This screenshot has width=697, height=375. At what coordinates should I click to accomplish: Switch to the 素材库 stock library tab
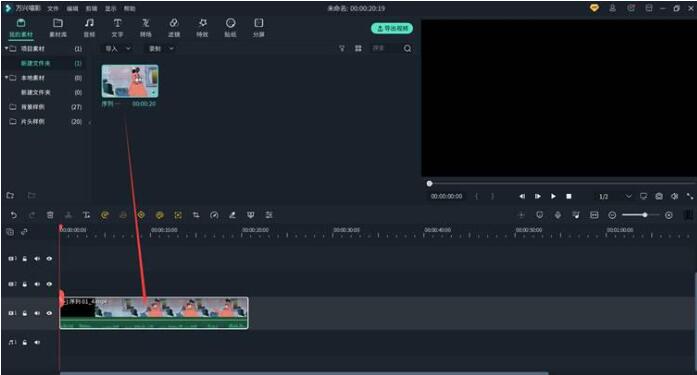58,28
